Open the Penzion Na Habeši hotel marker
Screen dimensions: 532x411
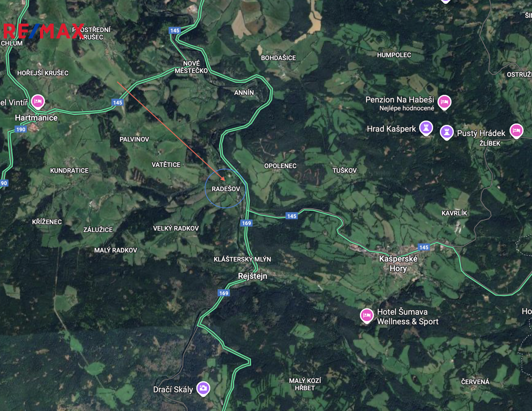click(444, 102)
